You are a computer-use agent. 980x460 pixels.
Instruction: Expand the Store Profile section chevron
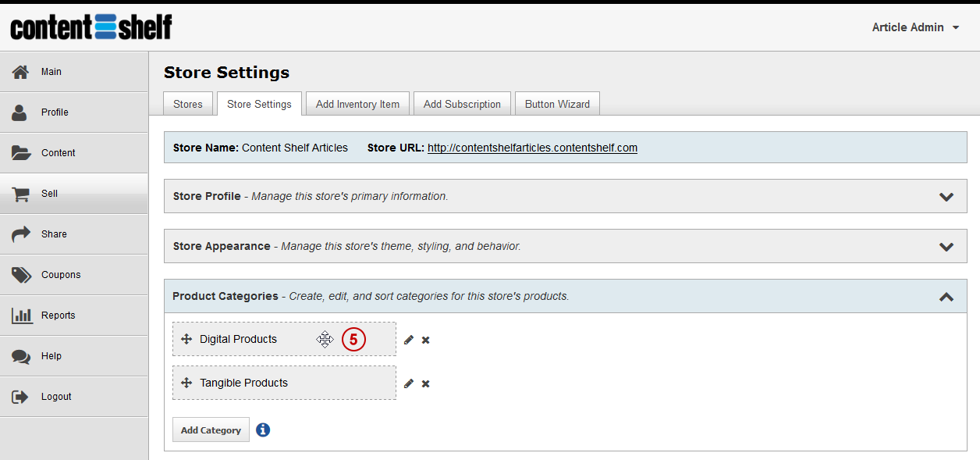click(946, 197)
